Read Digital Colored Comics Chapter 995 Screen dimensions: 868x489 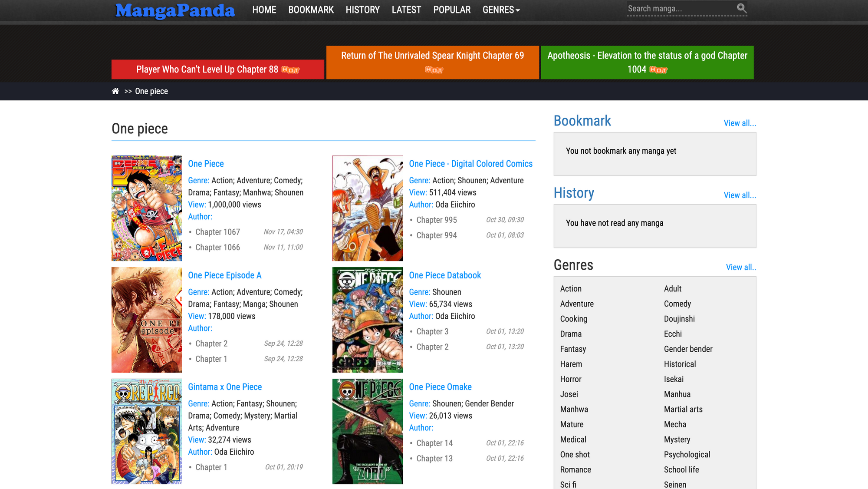[x=437, y=220]
